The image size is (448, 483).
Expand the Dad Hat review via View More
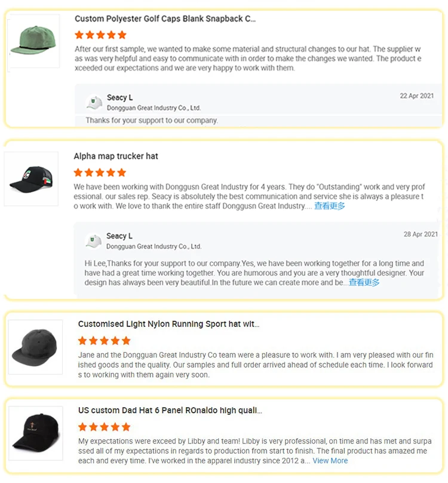click(x=330, y=461)
